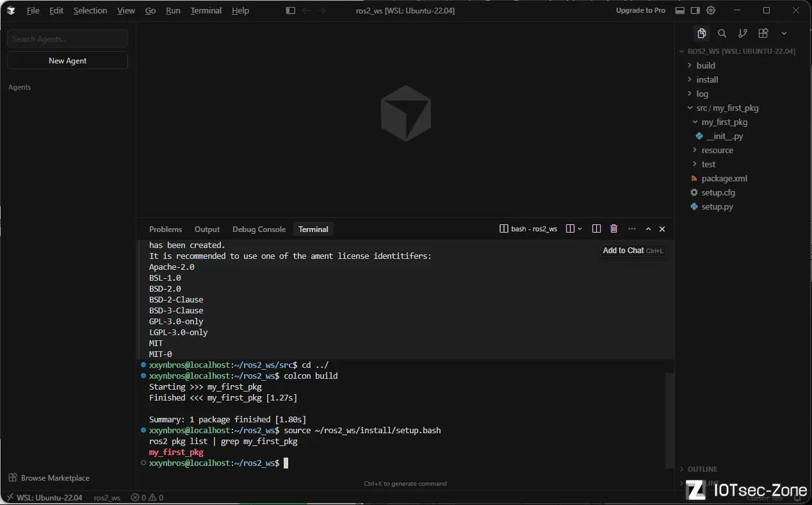Open the Extensions view icon

(x=763, y=33)
